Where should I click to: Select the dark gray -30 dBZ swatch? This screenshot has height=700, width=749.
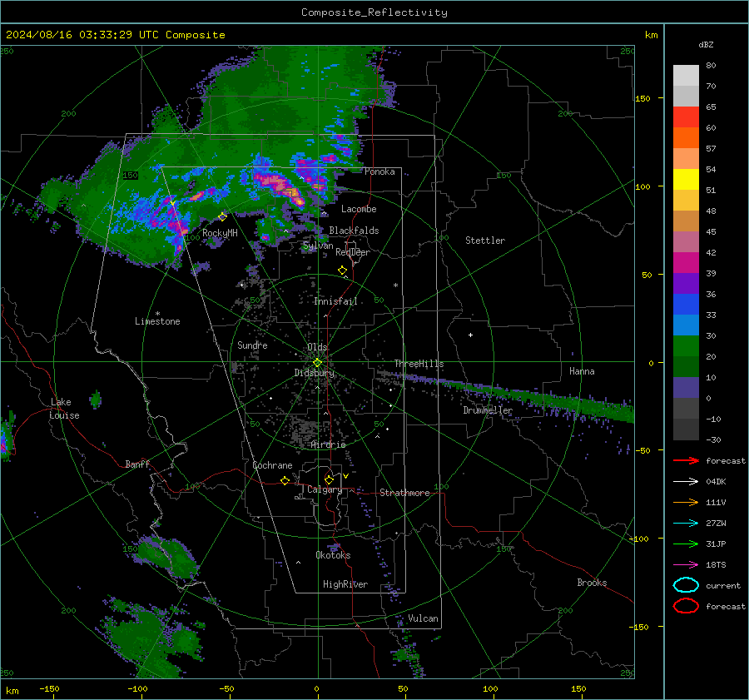click(686, 429)
